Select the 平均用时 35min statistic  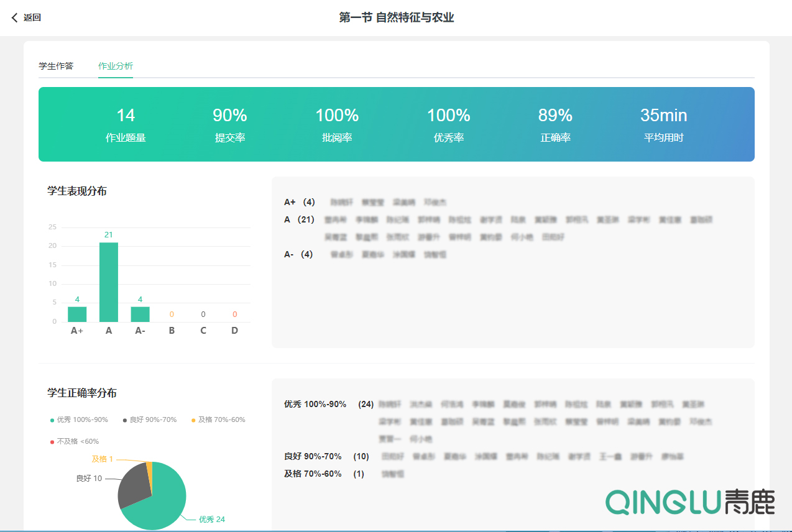[663, 124]
